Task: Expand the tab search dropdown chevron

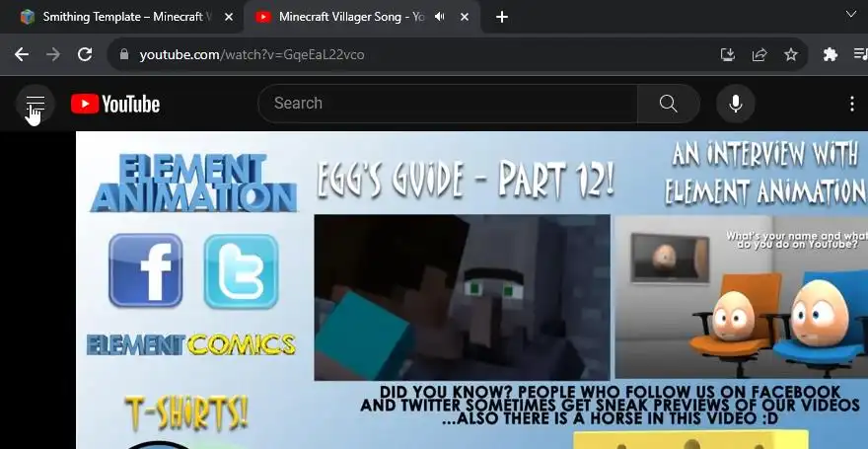Action: point(851,15)
